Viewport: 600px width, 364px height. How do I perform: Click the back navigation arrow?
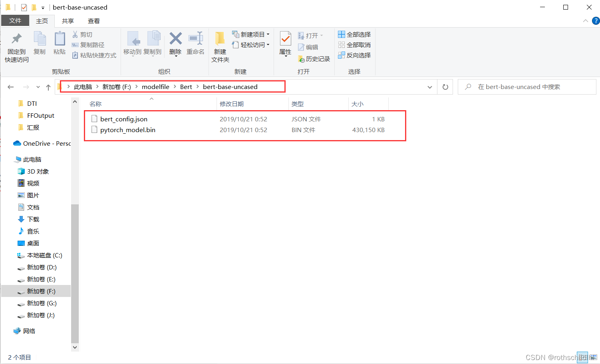point(10,87)
